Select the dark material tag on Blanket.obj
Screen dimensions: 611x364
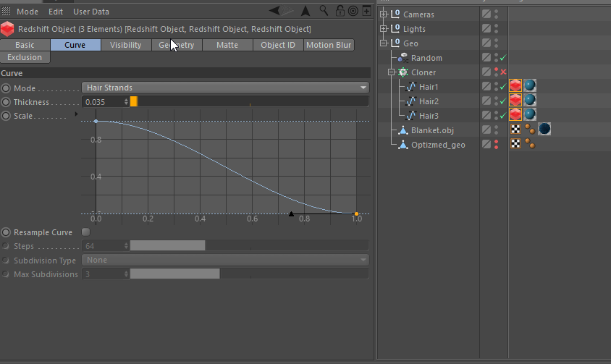click(544, 130)
